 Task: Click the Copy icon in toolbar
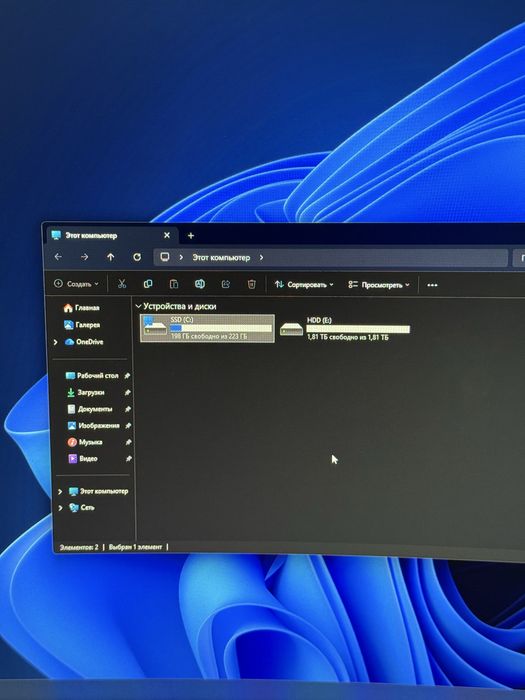[148, 284]
